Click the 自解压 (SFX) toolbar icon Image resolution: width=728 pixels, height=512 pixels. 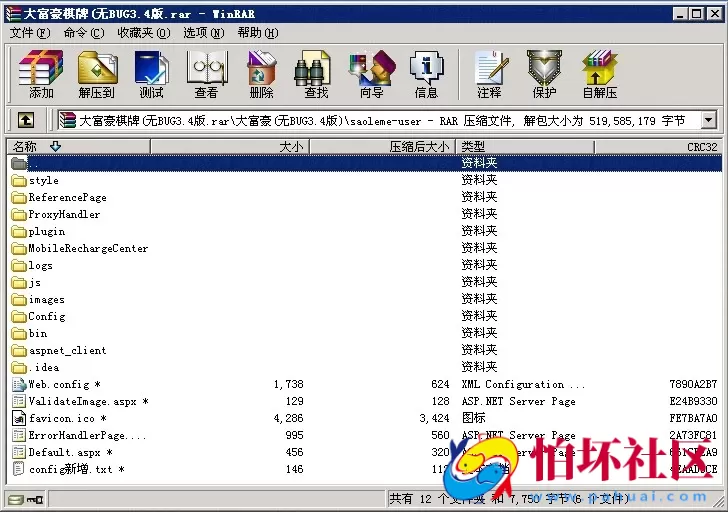point(599,74)
